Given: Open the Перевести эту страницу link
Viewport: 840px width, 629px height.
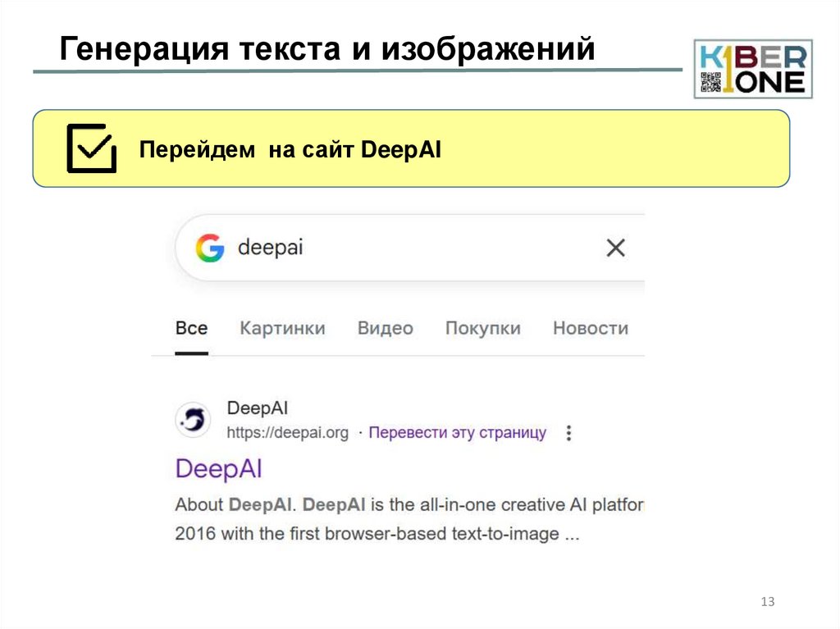Looking at the screenshot, I should click(x=457, y=432).
